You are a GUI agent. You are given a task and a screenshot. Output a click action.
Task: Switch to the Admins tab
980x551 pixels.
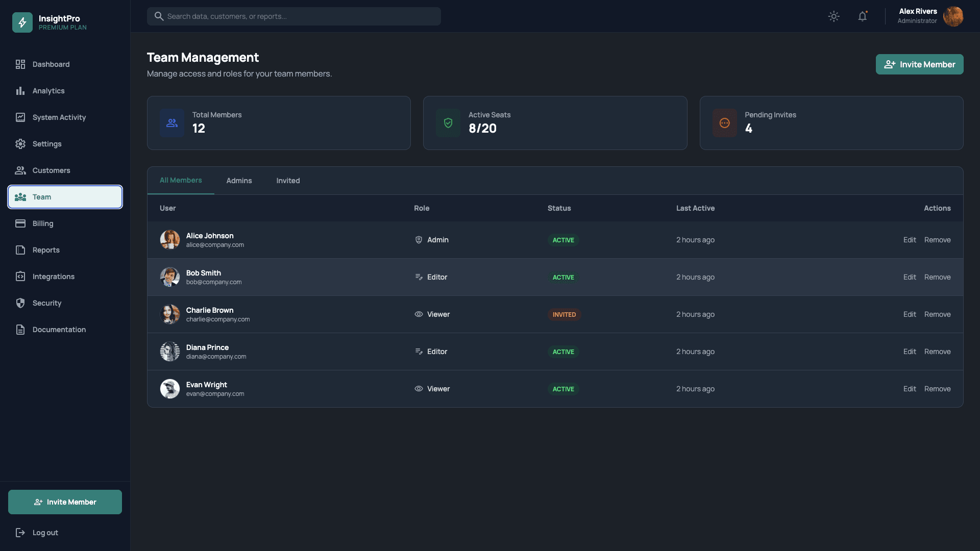coord(239,180)
